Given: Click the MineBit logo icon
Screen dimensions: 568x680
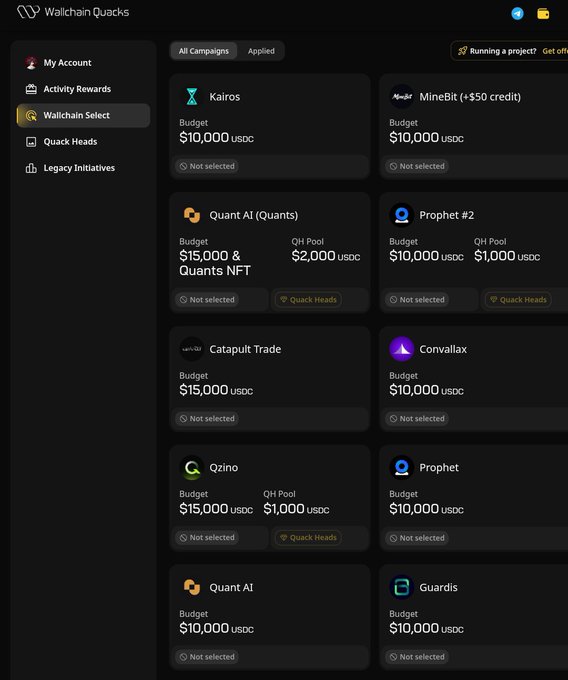Looking at the screenshot, I should [402, 96].
